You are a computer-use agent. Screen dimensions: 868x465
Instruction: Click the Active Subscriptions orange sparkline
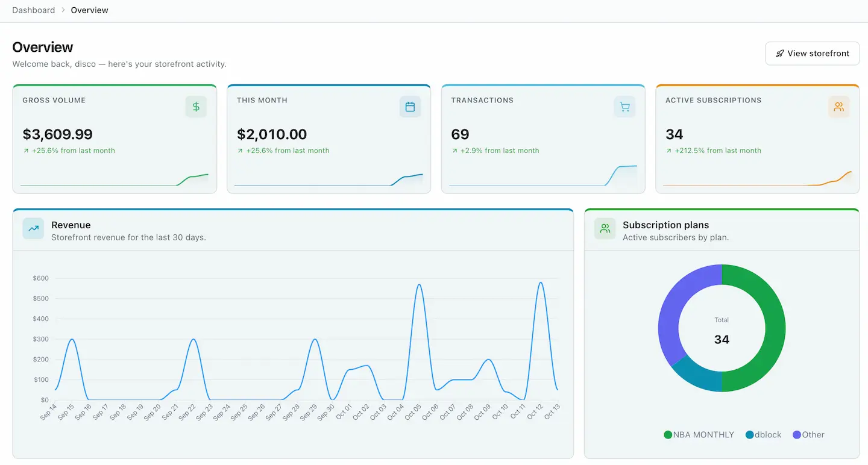(x=758, y=178)
